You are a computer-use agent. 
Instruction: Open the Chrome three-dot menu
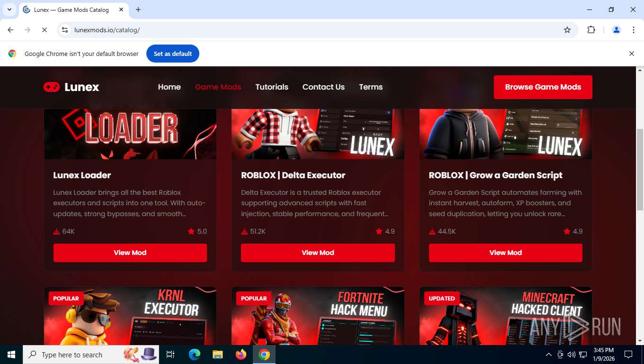coord(634,30)
